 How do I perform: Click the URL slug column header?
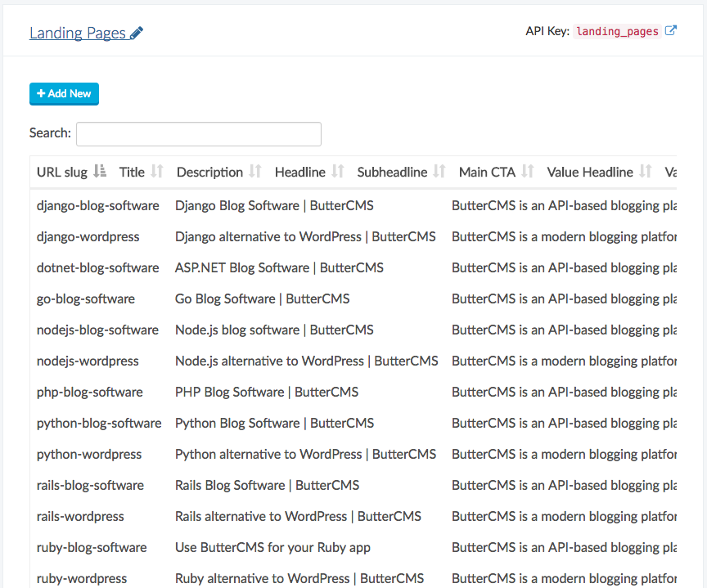point(62,172)
